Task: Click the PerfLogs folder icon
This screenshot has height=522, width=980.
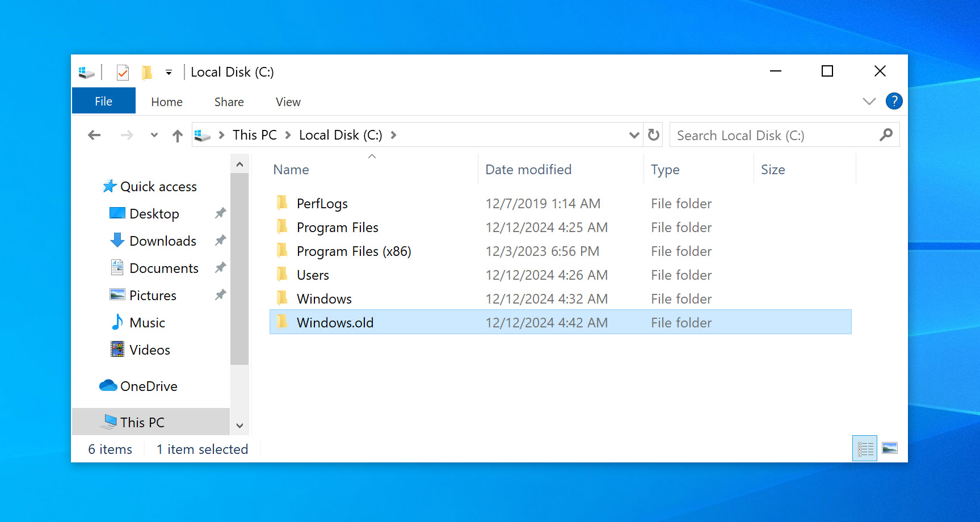Action: [x=282, y=203]
